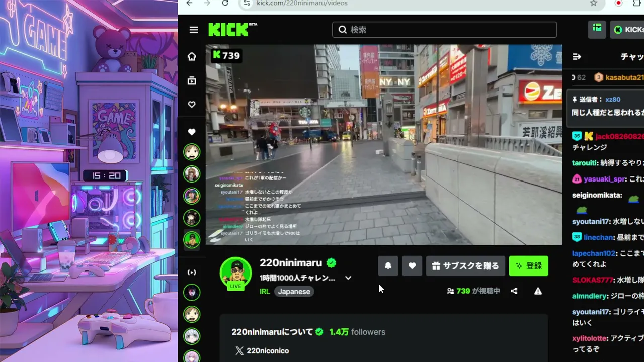644x362 pixels.
Task: Click the 220ninimaruについて heading
Action: [273, 332]
